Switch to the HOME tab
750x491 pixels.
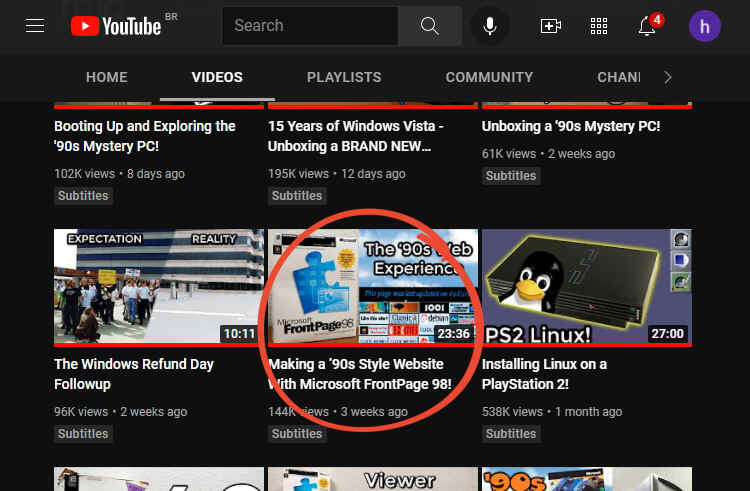click(x=107, y=77)
